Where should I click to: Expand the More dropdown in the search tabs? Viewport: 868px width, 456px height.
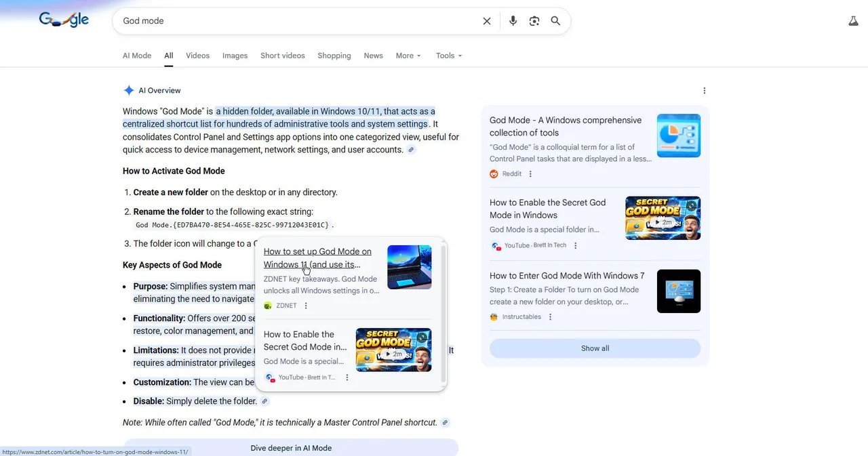point(408,56)
